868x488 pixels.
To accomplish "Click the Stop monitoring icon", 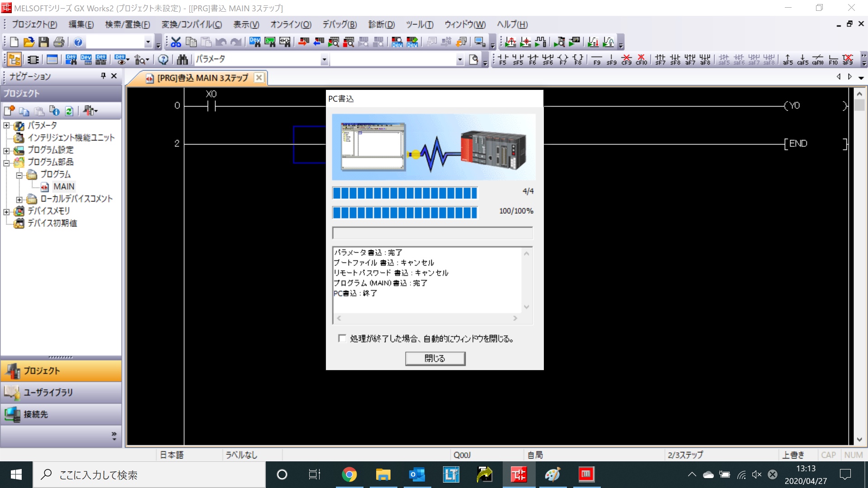I will click(x=349, y=42).
